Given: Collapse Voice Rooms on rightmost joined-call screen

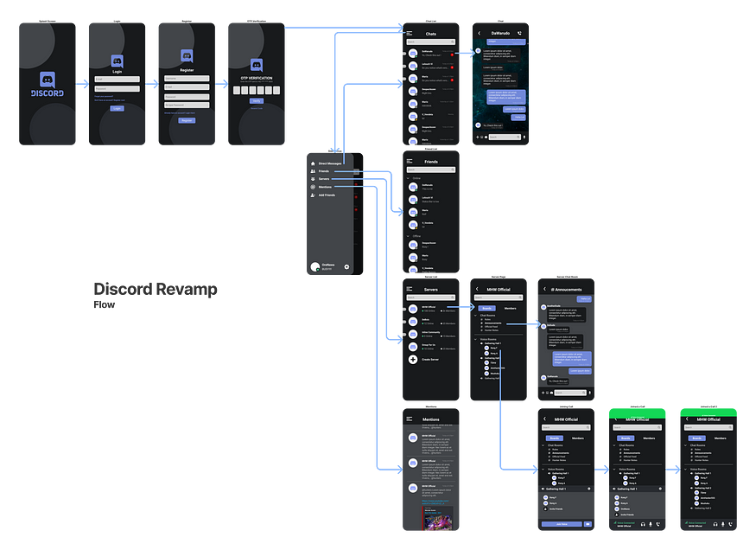Looking at the screenshot, I should [686, 470].
